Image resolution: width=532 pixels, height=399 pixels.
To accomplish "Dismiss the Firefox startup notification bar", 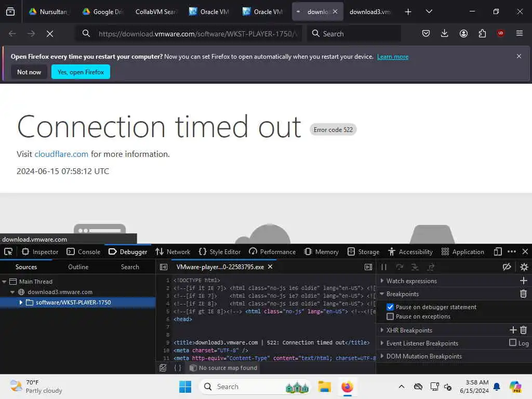I will (x=519, y=56).
